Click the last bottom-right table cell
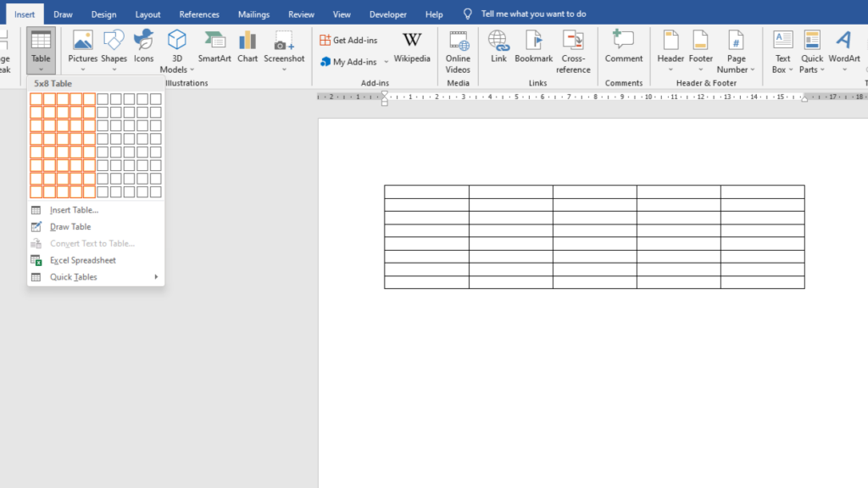Screen dimensions: 868x488 [763, 282]
